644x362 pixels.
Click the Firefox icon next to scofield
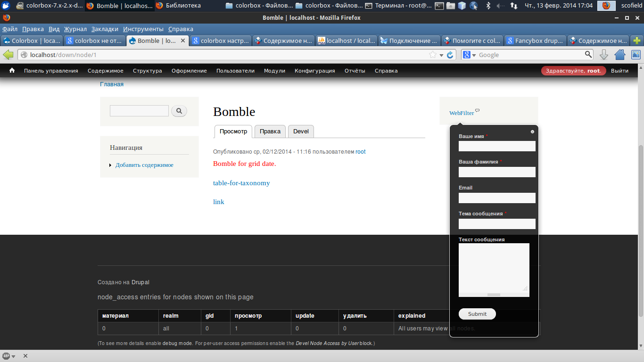[x=606, y=6]
